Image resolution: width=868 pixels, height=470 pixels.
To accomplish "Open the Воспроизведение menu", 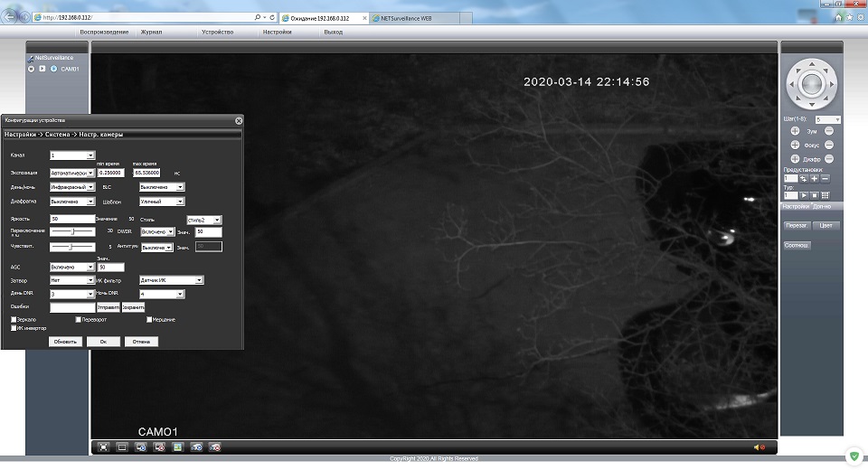I will [104, 32].
